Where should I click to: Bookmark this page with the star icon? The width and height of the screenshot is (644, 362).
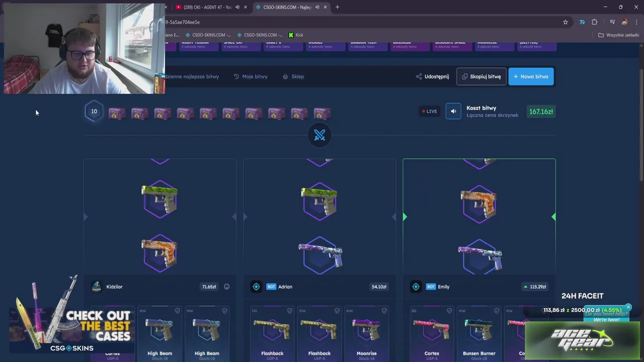(566, 22)
